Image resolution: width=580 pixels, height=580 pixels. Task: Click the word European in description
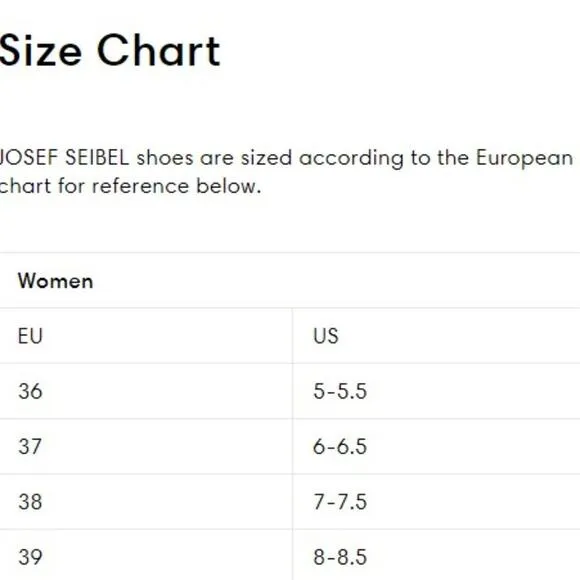525,159
